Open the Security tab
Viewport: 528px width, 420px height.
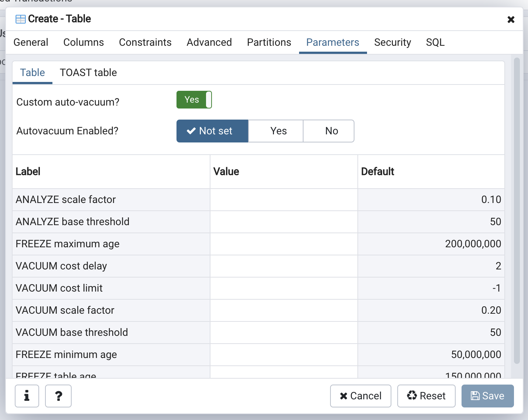point(392,42)
